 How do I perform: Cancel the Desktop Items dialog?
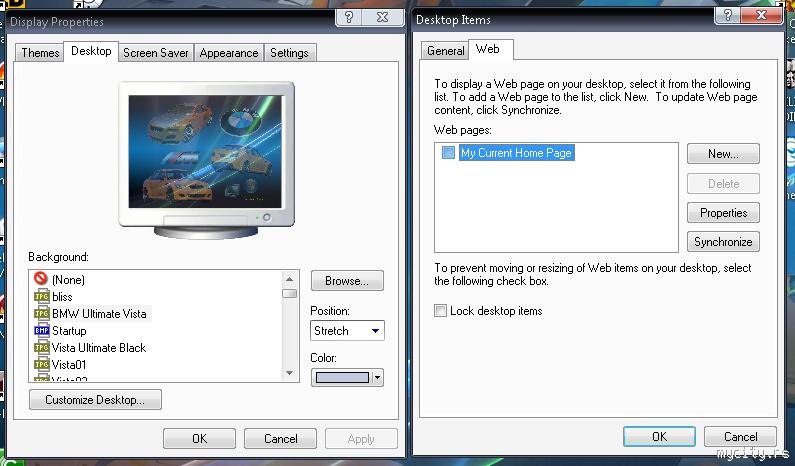click(x=740, y=437)
